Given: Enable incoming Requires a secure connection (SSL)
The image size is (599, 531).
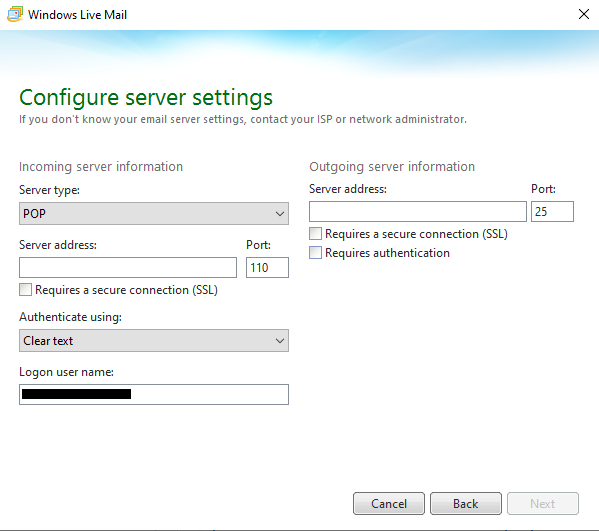Looking at the screenshot, I should (26, 290).
